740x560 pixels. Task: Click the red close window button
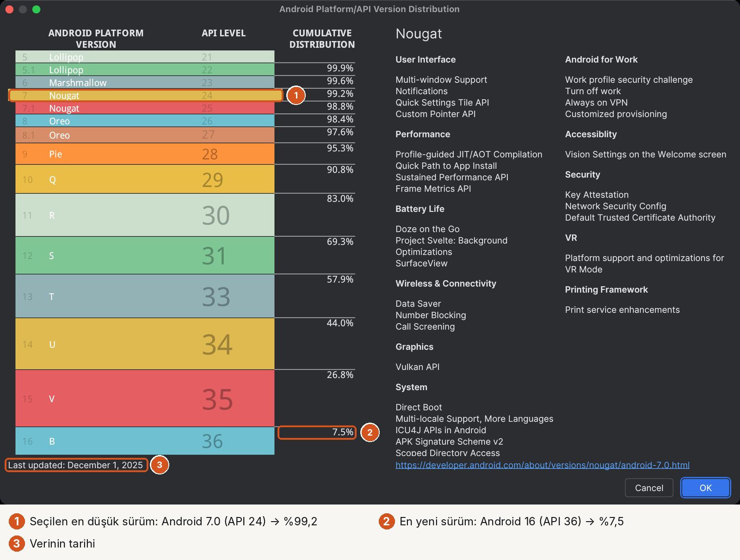tap(9, 9)
